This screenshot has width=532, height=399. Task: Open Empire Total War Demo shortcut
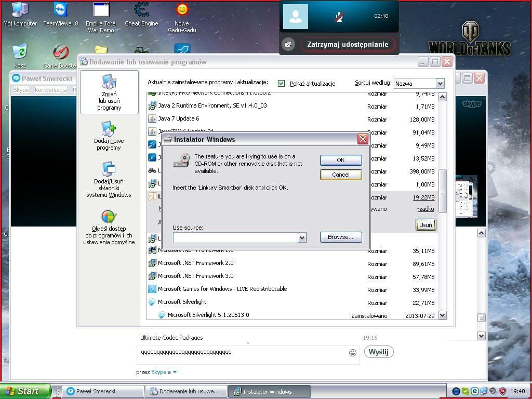[x=101, y=17]
